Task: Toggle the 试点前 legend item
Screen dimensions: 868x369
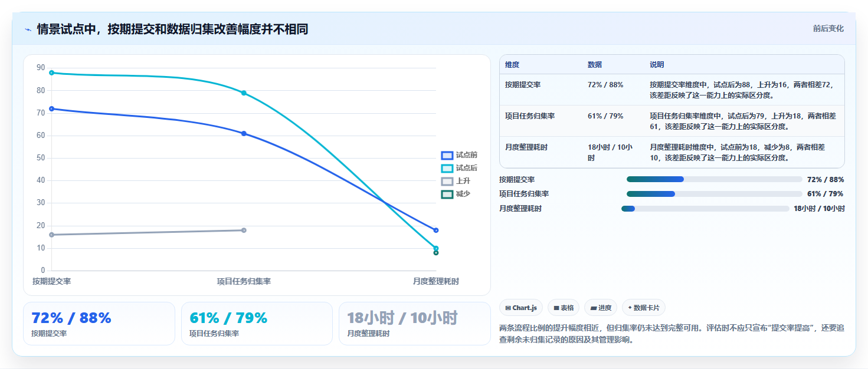Action: click(459, 155)
